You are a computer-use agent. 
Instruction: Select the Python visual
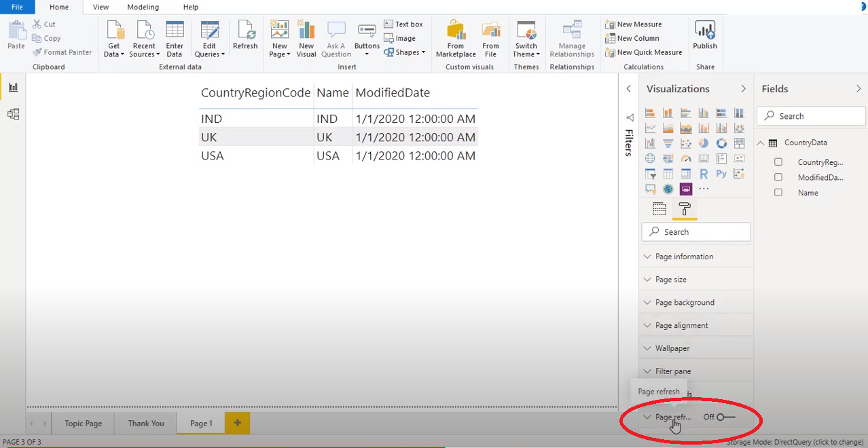click(x=721, y=174)
